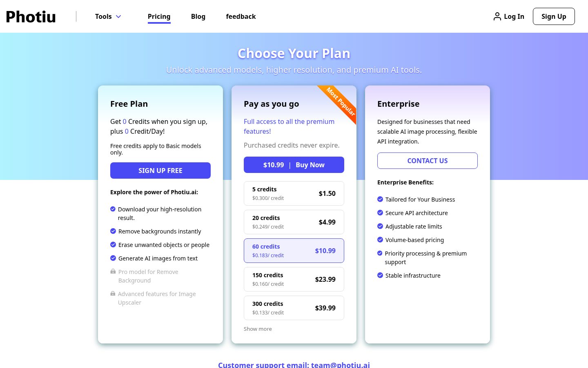Viewport: 588px width, 368px height.
Task: Open the Pricing tab
Action: point(159,16)
